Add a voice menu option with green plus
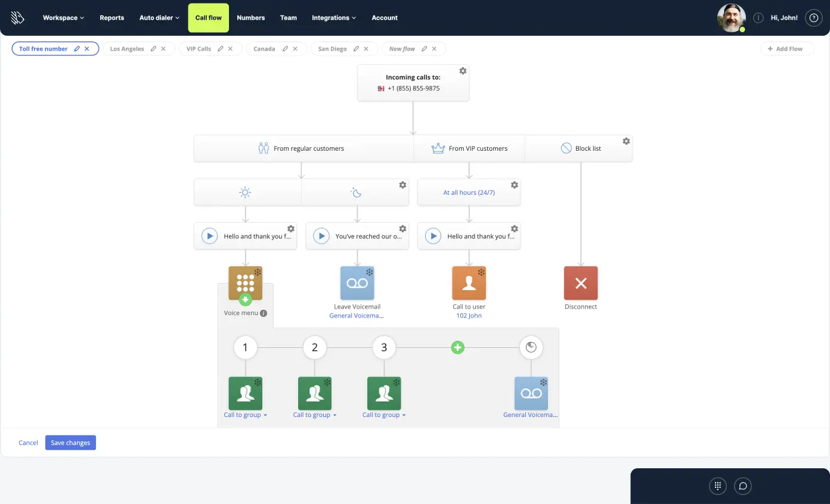The height and width of the screenshot is (504, 830). pos(457,347)
